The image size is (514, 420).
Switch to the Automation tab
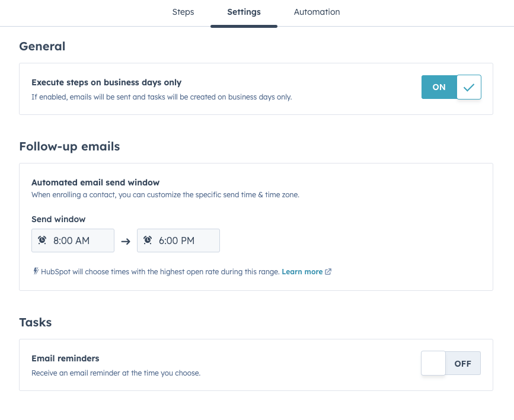[317, 12]
